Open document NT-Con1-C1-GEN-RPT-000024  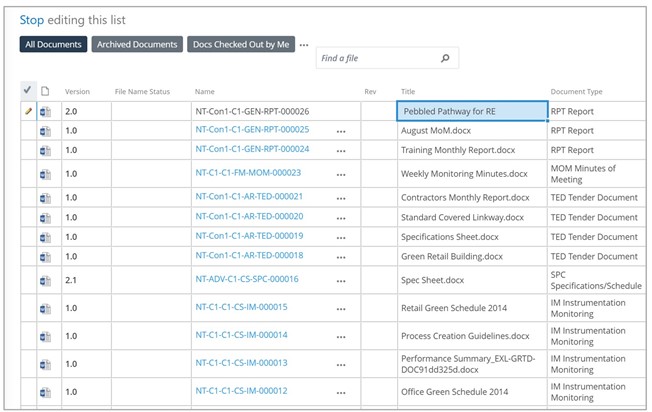[x=252, y=149]
